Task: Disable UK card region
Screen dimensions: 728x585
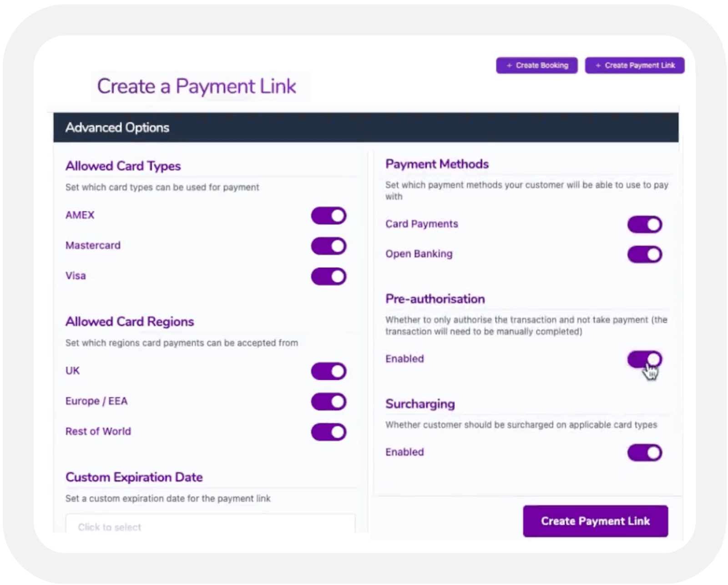Action: pyautogui.click(x=329, y=371)
